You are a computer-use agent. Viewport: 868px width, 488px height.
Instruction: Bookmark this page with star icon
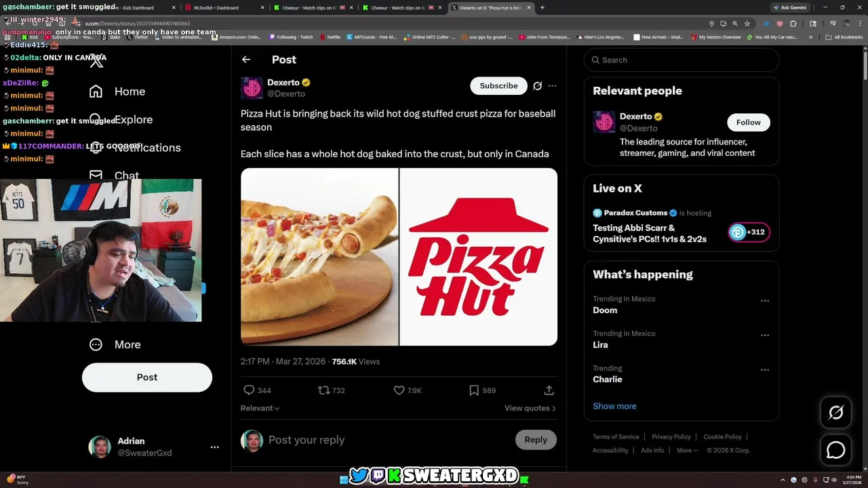pyautogui.click(x=747, y=24)
